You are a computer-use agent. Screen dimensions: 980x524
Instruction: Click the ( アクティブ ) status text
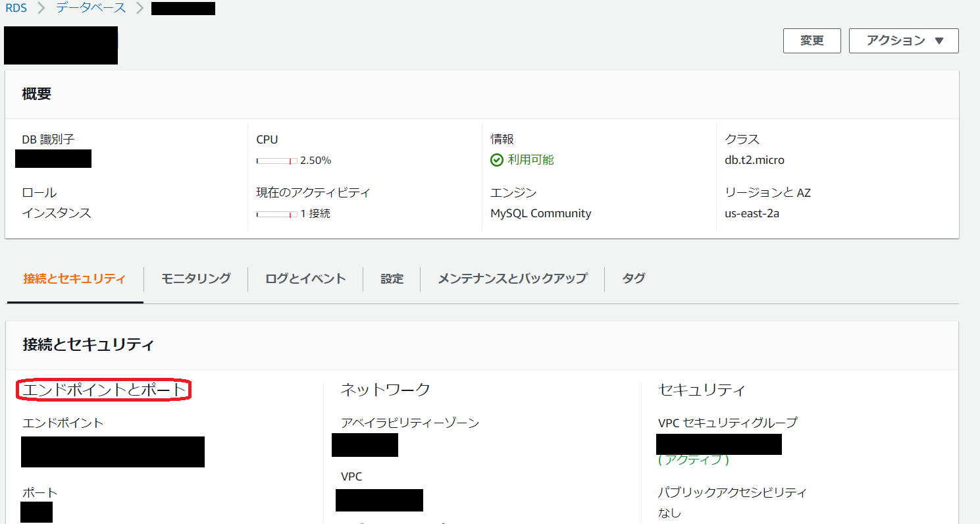pos(694,460)
